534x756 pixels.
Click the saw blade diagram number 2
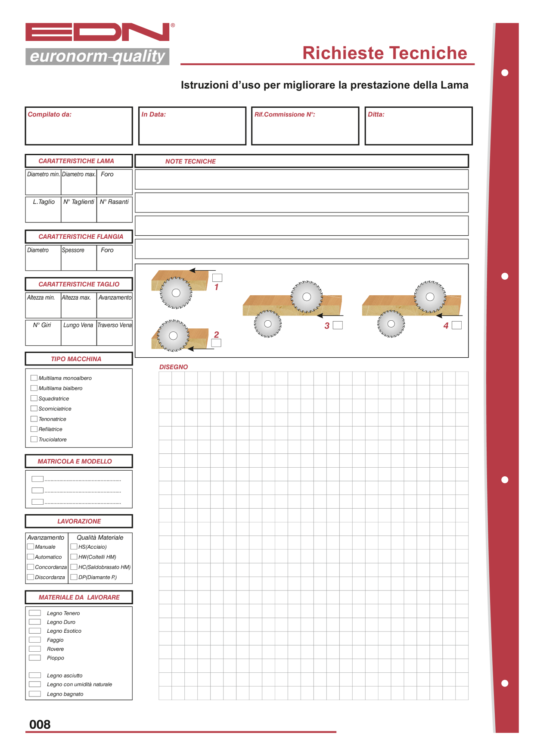click(179, 336)
